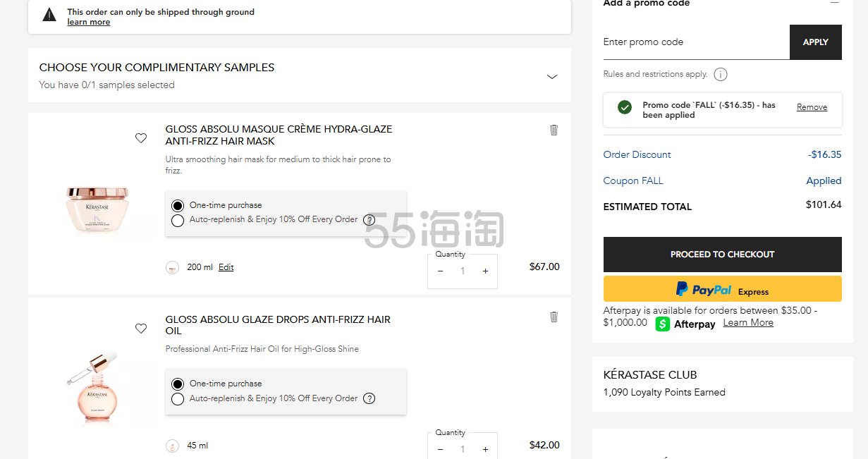Remove Glaze Drops Hair Oil with trash icon
The image size is (868, 459).
coord(554,317)
